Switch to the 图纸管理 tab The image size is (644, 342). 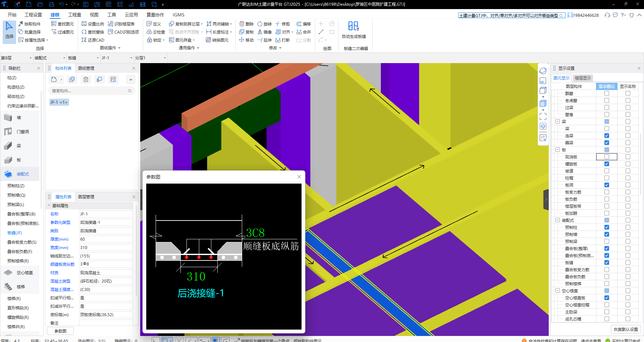click(86, 68)
